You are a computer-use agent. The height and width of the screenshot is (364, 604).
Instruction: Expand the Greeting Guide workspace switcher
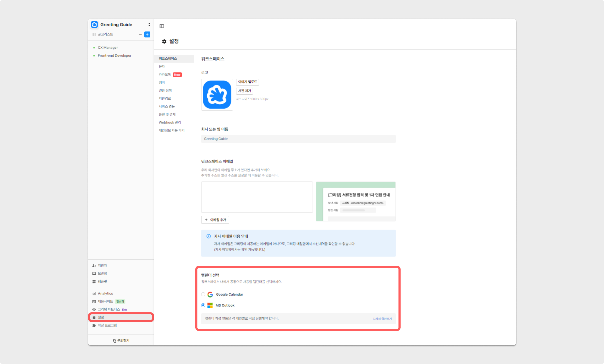[x=149, y=25]
